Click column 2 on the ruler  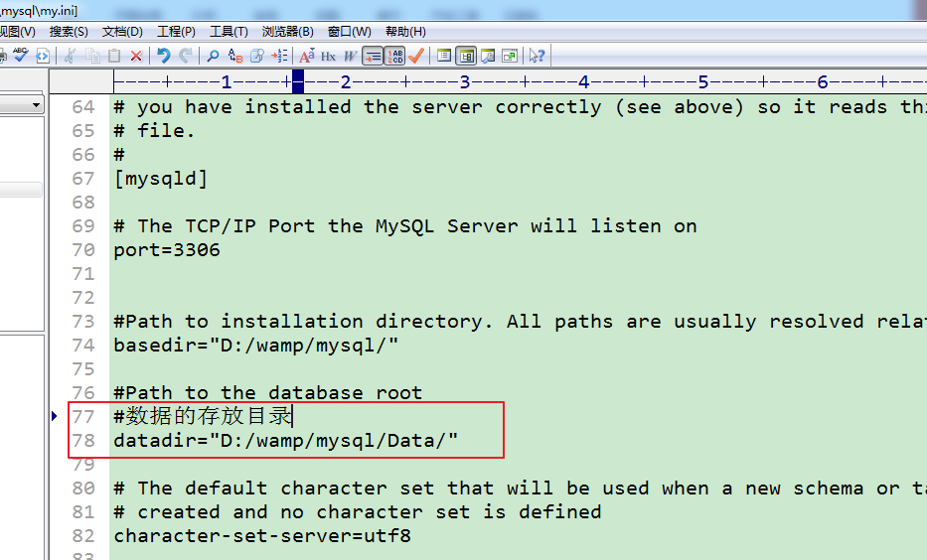(x=346, y=81)
